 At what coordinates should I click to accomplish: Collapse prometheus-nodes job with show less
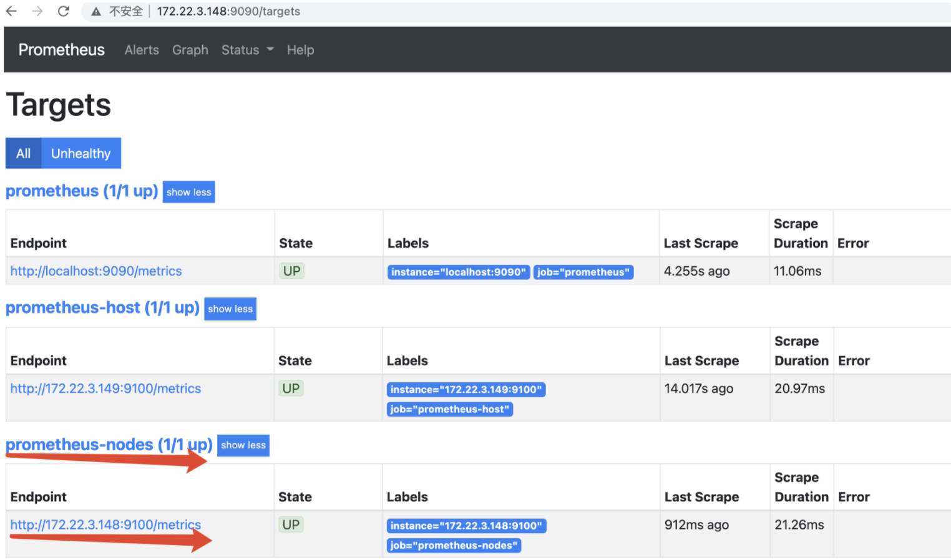(x=243, y=445)
